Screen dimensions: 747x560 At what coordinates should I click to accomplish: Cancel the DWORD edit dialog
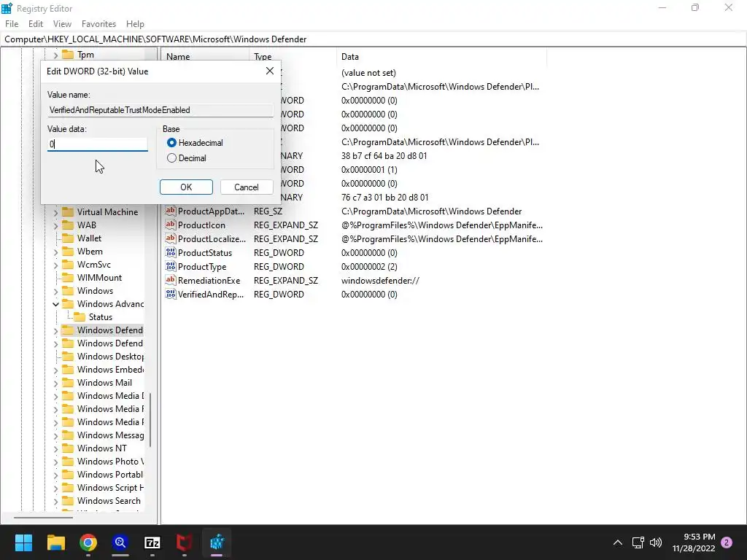(x=247, y=187)
